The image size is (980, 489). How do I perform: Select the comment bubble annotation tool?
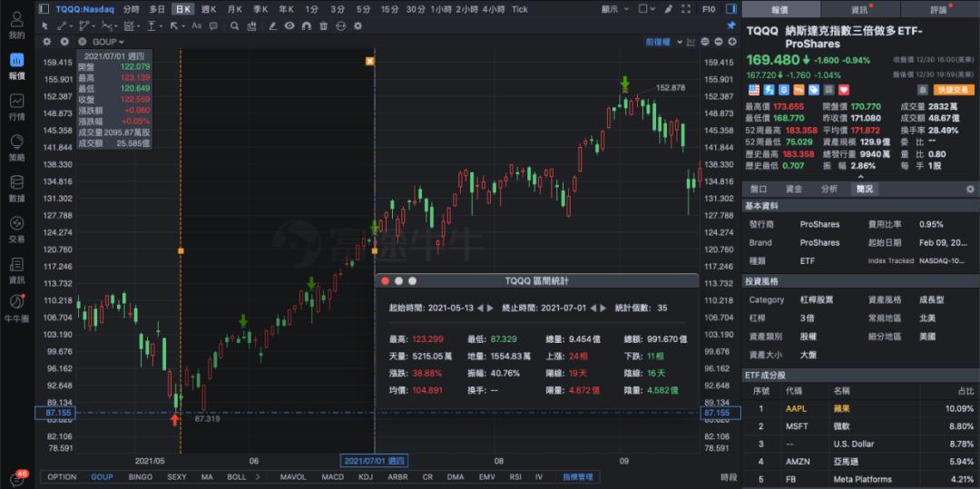click(x=213, y=25)
